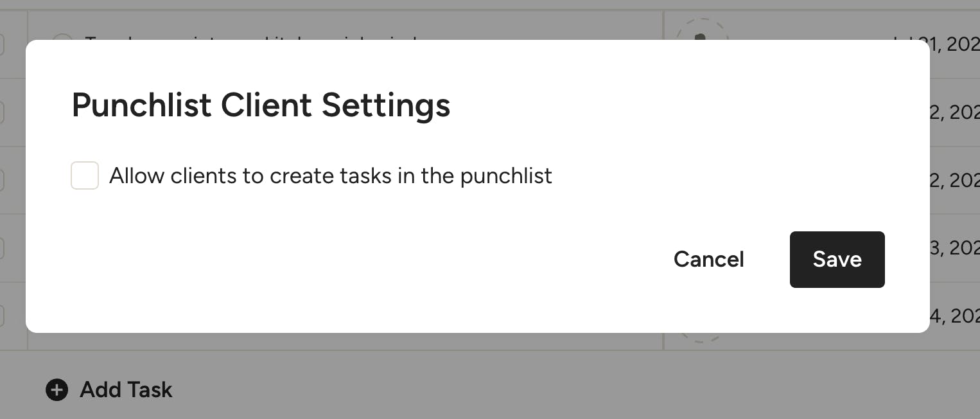Click the Add Task text label
Screen dimensions: 980x419
pos(126,389)
